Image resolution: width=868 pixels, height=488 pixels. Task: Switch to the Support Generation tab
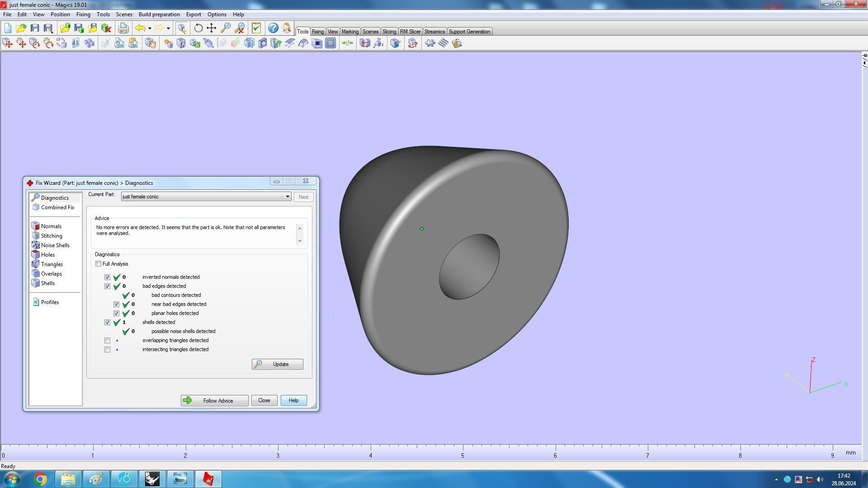tap(469, 32)
